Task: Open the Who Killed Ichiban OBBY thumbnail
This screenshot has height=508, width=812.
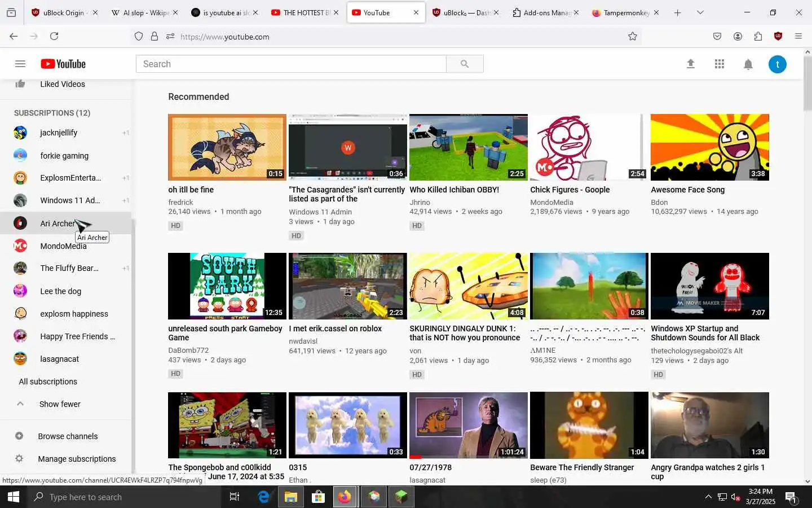Action: tap(469, 147)
